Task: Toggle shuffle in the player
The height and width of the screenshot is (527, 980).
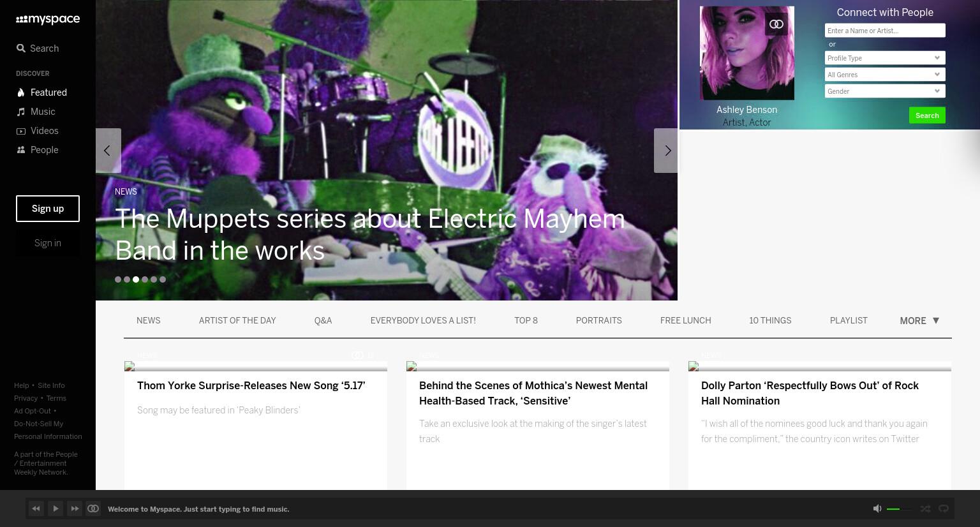Action: tap(925, 508)
